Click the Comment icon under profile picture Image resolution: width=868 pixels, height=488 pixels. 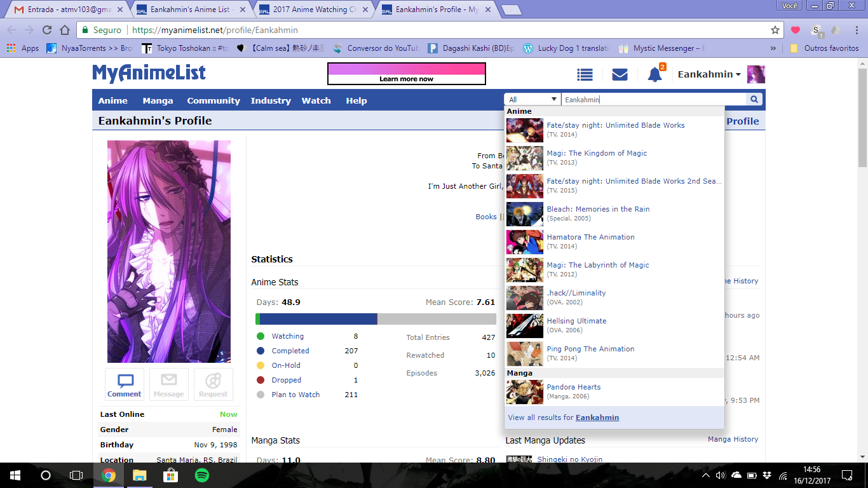[x=125, y=384]
